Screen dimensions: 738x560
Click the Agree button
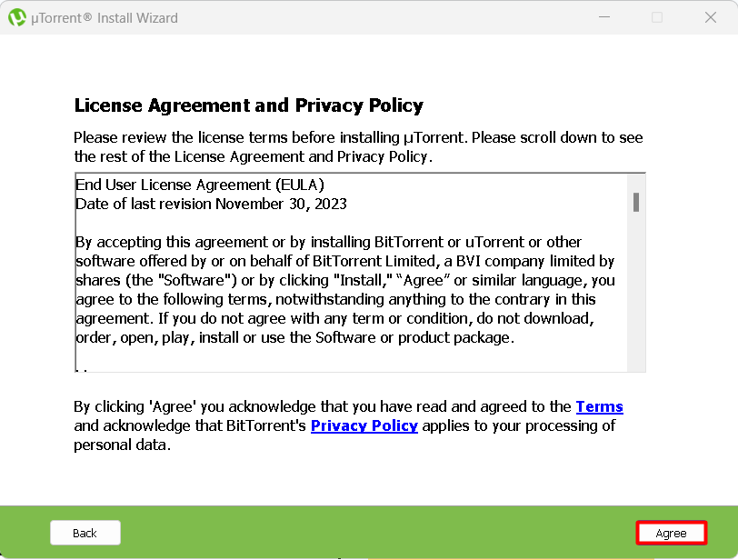coord(671,533)
